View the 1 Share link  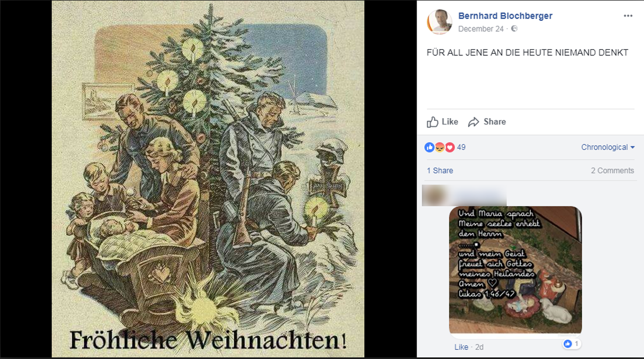point(440,171)
